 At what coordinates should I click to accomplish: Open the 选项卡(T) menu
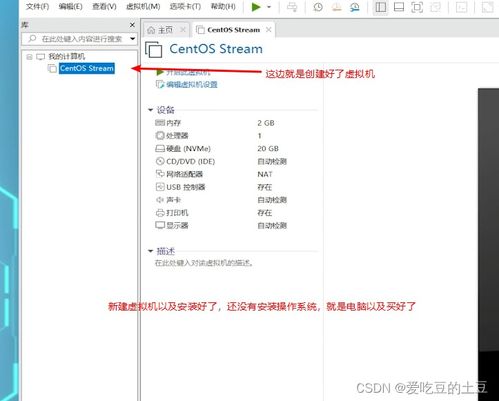click(185, 6)
